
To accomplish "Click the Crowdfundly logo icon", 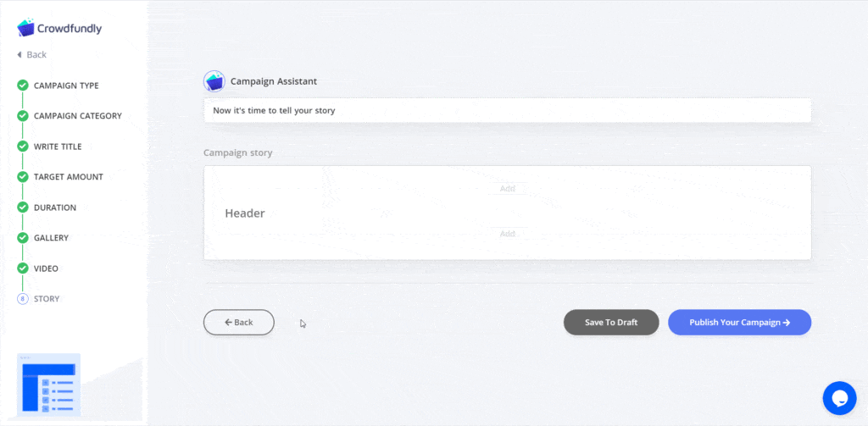I will (x=25, y=28).
